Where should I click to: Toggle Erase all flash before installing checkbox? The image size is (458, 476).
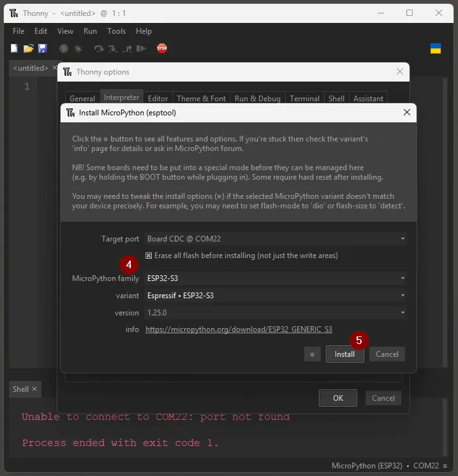[x=149, y=256]
